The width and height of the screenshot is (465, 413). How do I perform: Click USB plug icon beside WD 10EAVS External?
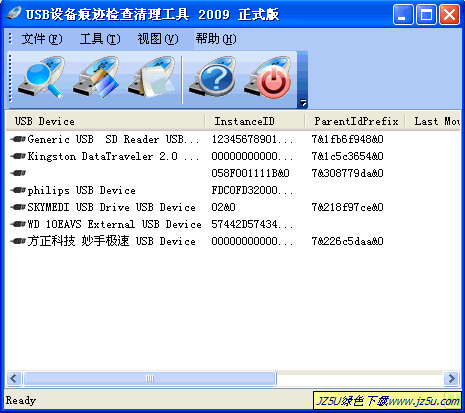click(x=18, y=224)
